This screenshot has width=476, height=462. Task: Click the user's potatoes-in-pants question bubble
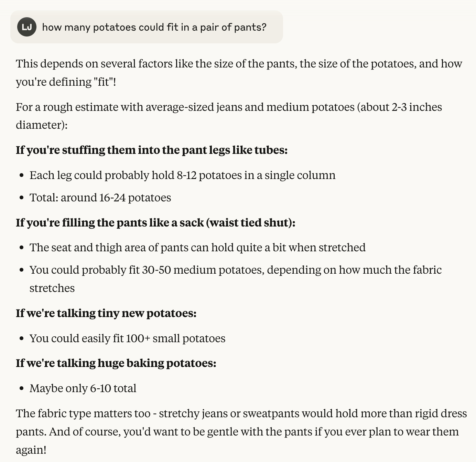click(154, 27)
